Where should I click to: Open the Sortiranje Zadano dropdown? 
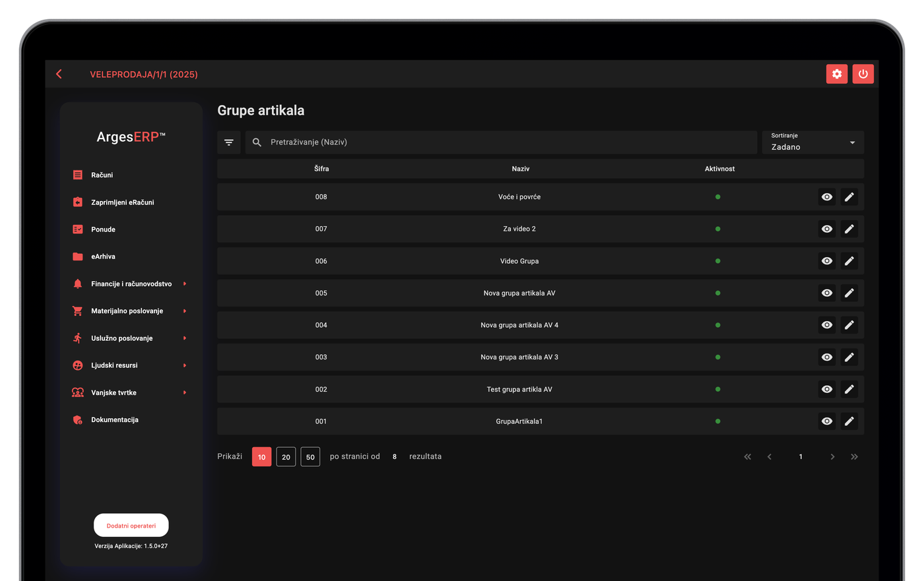[x=813, y=142]
